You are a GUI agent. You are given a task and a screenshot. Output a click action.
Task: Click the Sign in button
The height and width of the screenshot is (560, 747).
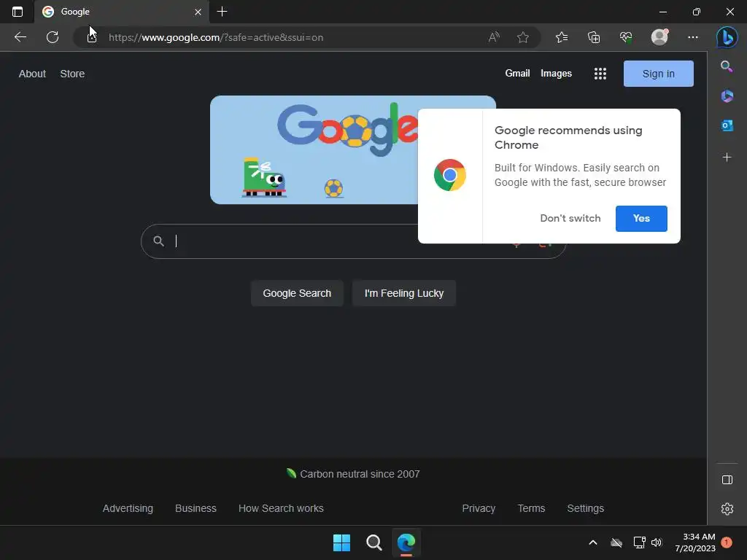pos(659,74)
